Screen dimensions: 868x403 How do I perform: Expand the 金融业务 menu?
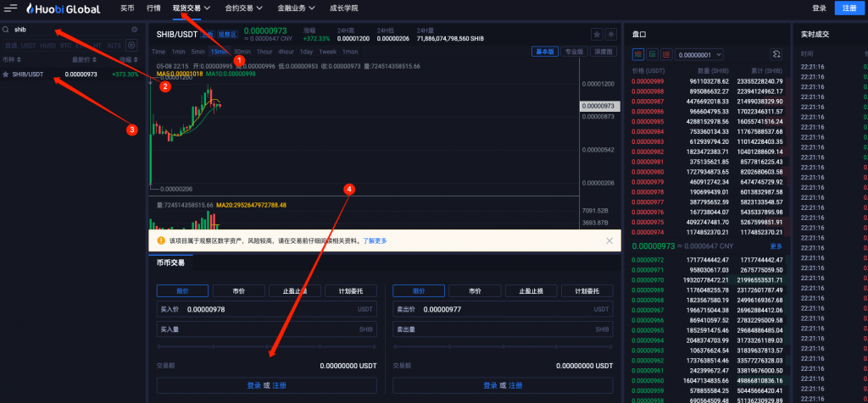[296, 8]
